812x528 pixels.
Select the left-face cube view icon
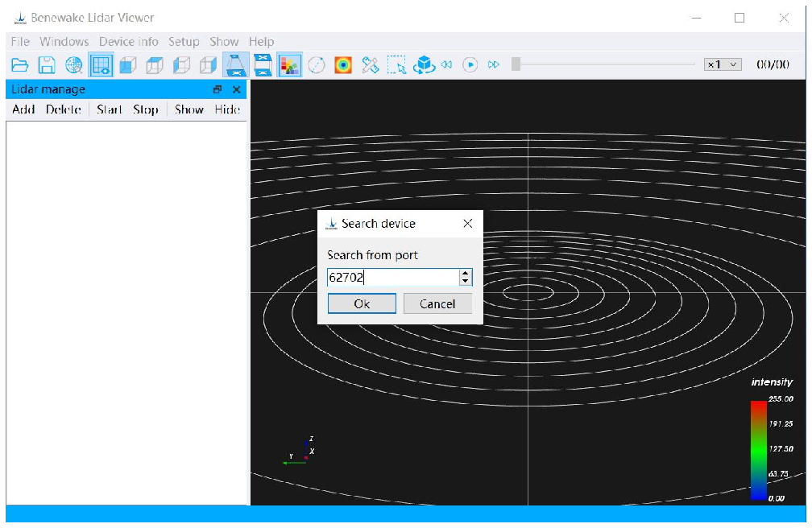pyautogui.click(x=181, y=65)
